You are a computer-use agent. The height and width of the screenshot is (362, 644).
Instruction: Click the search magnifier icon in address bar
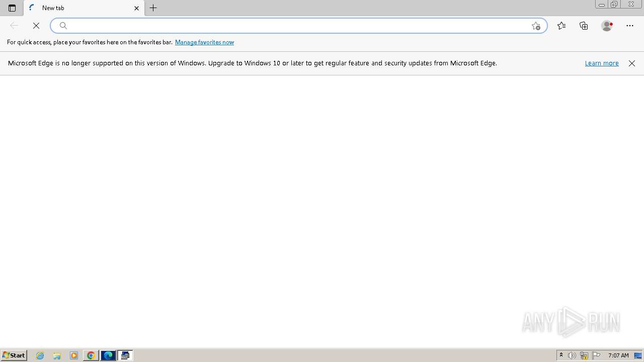coord(63,26)
